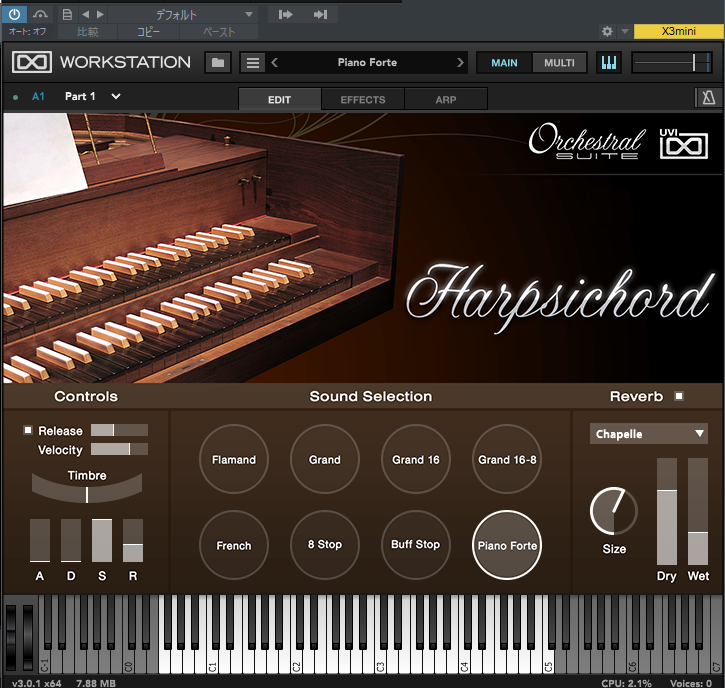Screen dimensions: 725x688
Task: Click the Wet level fader
Action: coord(698,511)
